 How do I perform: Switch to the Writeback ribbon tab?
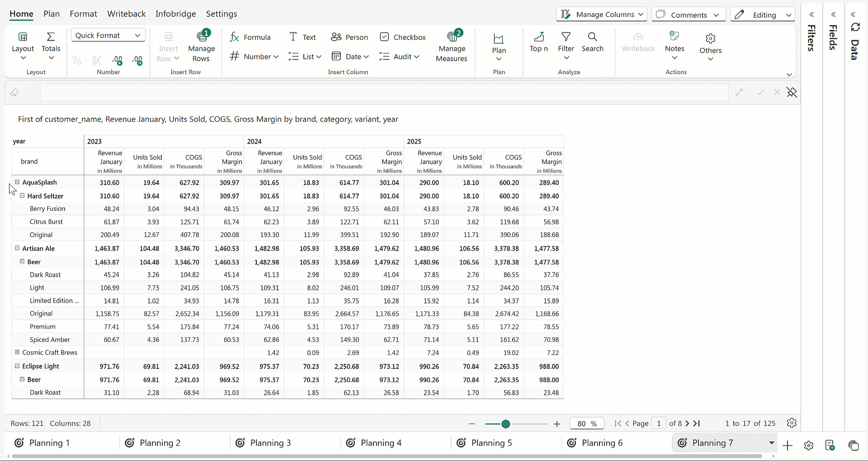pos(126,14)
